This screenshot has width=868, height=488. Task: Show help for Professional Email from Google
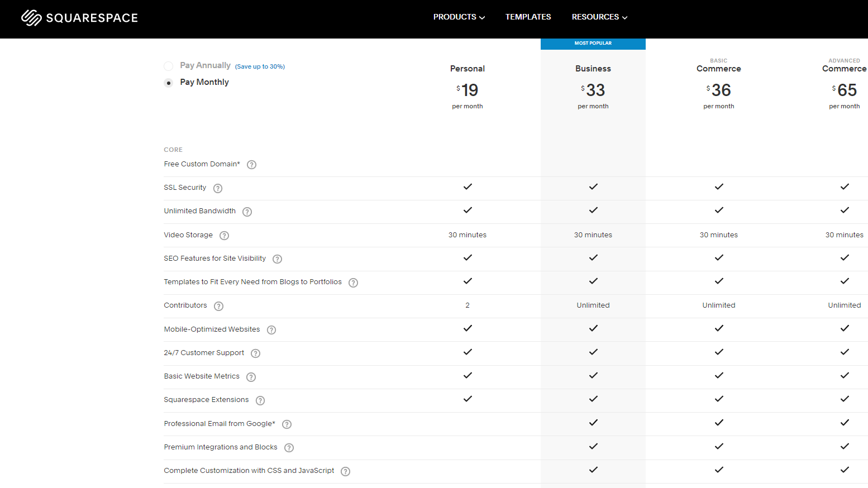click(287, 424)
